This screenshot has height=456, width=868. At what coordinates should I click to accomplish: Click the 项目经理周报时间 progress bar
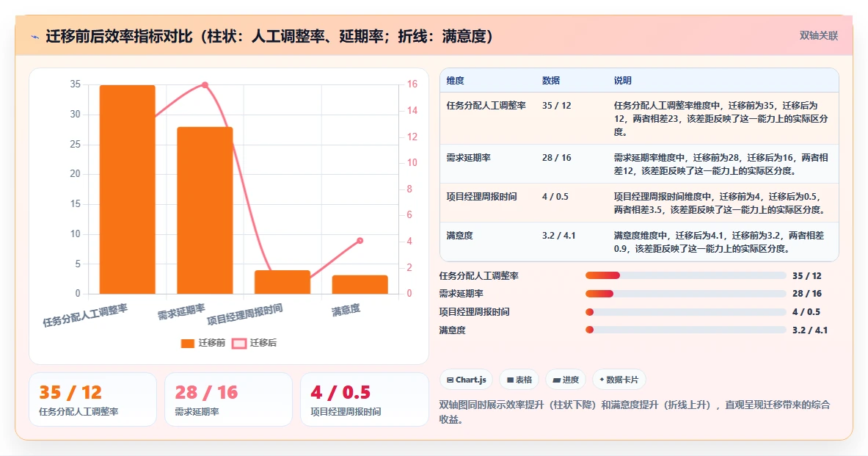coord(685,312)
